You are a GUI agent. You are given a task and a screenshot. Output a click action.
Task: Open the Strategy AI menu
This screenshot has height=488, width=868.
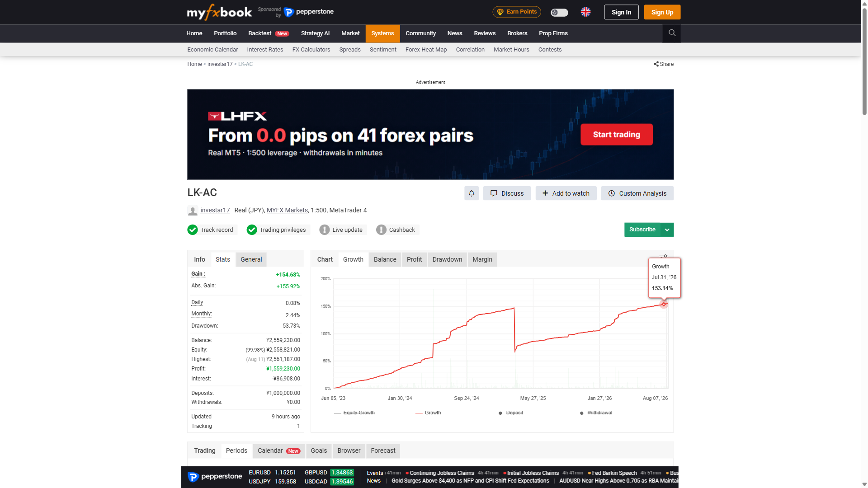[x=315, y=33]
